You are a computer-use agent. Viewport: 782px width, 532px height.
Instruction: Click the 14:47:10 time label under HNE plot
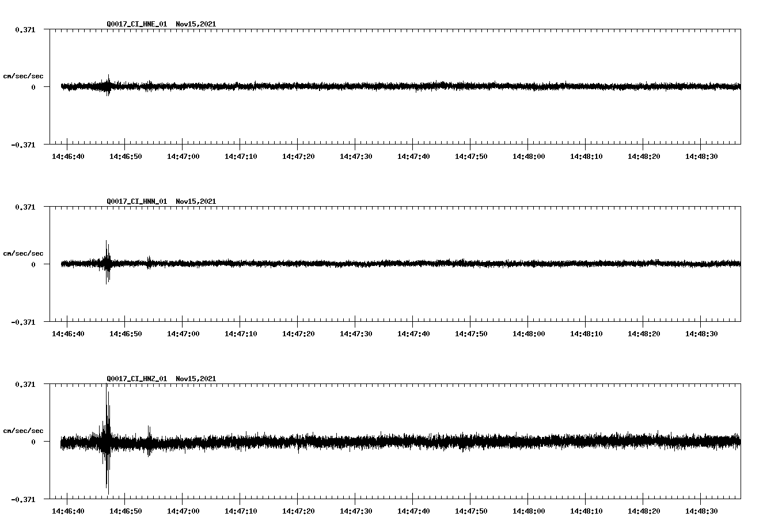241,157
